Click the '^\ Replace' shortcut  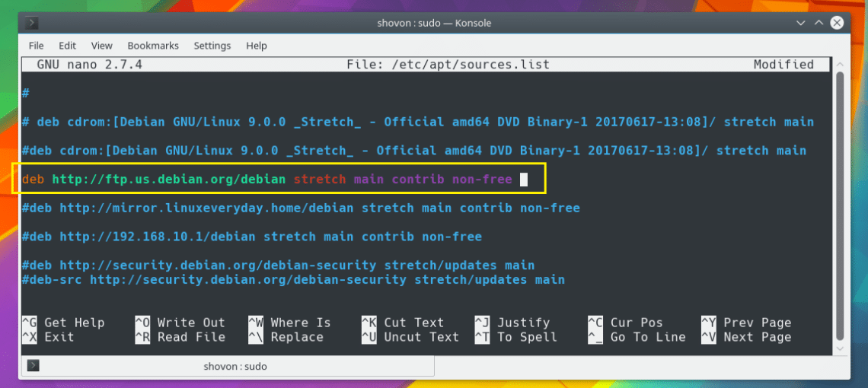[286, 337]
